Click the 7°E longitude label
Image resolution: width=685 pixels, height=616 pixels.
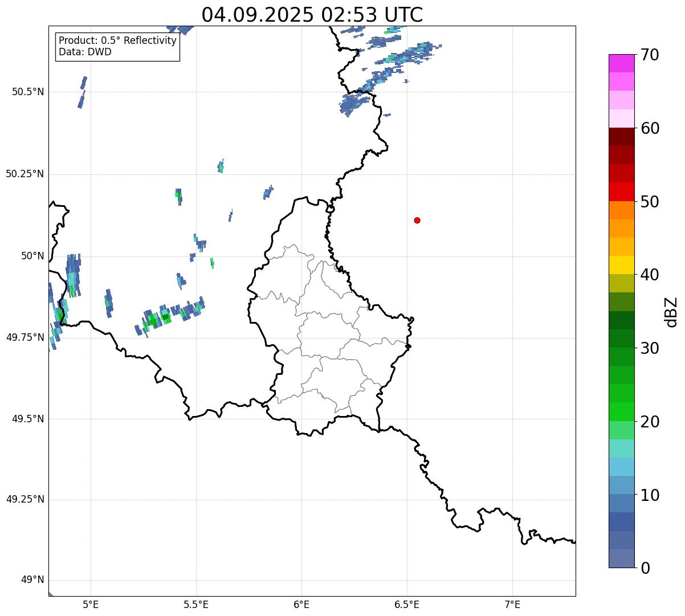pyautogui.click(x=512, y=605)
